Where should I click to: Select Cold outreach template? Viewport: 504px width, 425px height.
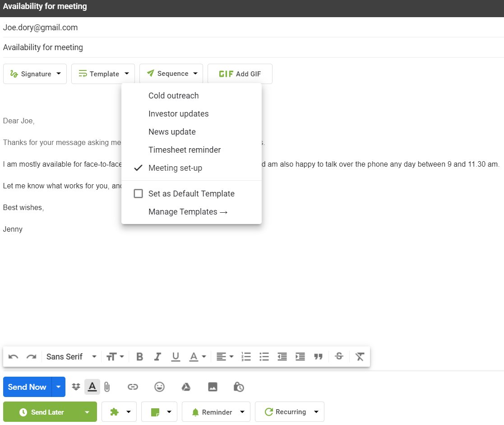point(192,96)
